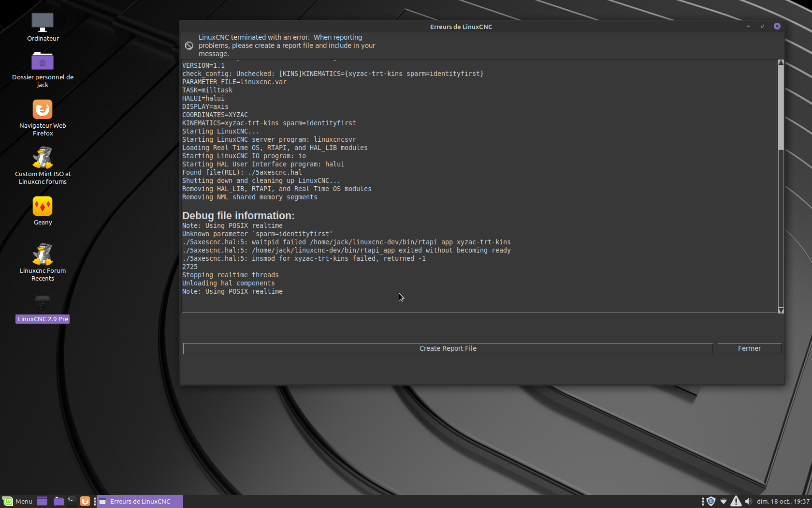Click the '2725' log line
The width and height of the screenshot is (812, 508).
click(189, 267)
